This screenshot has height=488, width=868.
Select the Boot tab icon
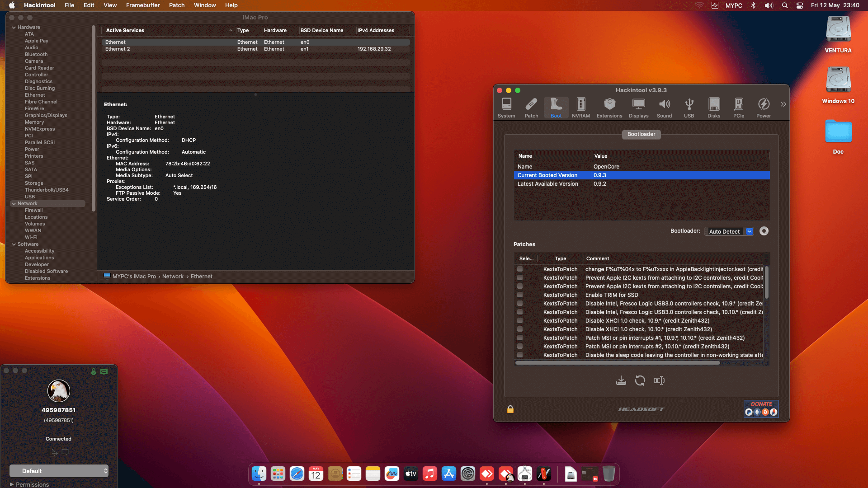pyautogui.click(x=556, y=108)
